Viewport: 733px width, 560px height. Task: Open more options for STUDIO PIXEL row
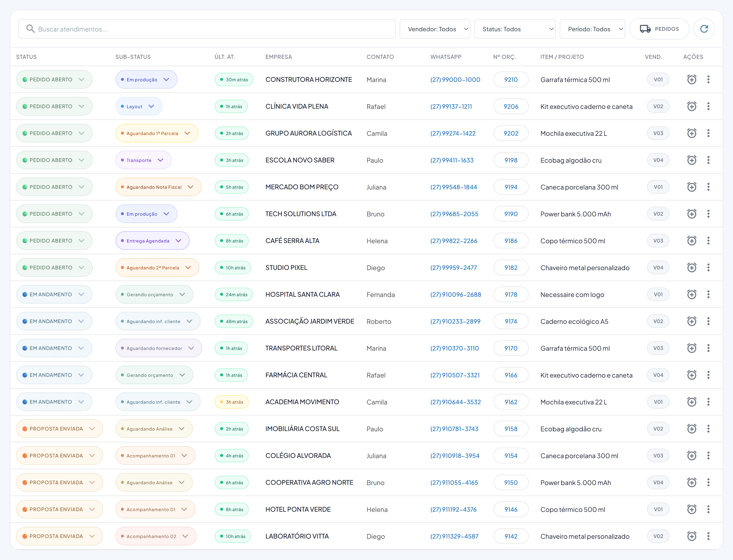(708, 267)
